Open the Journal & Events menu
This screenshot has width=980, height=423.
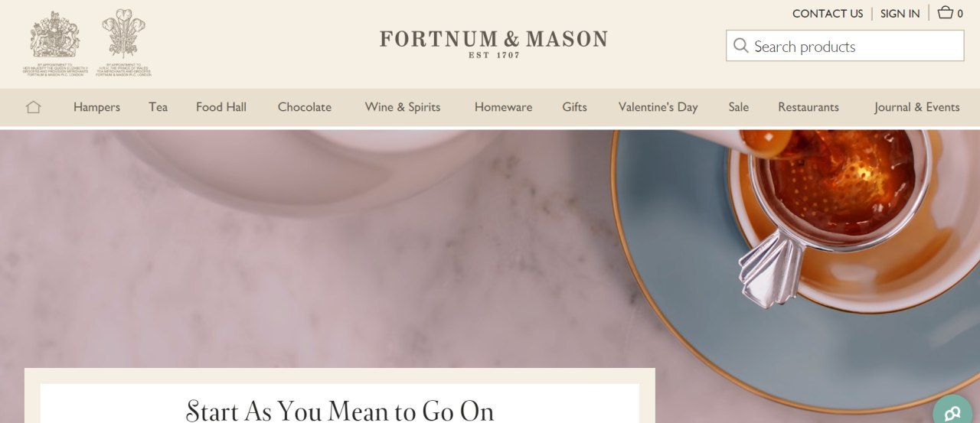point(917,107)
